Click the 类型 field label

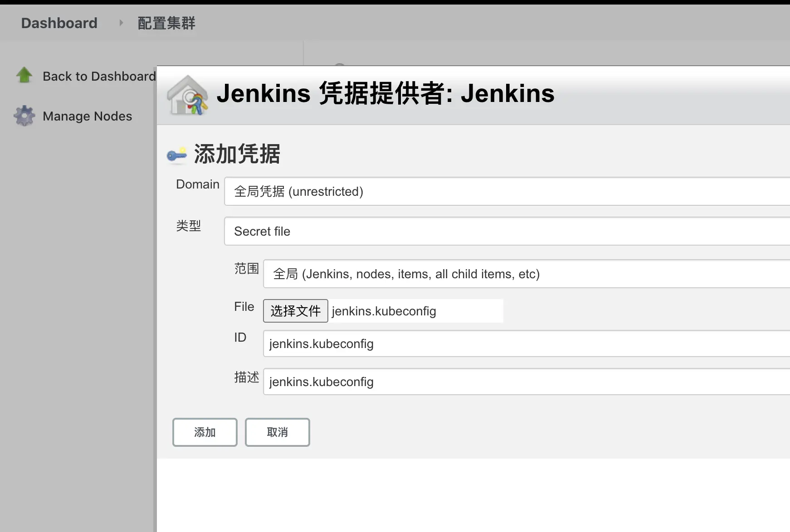tap(189, 226)
